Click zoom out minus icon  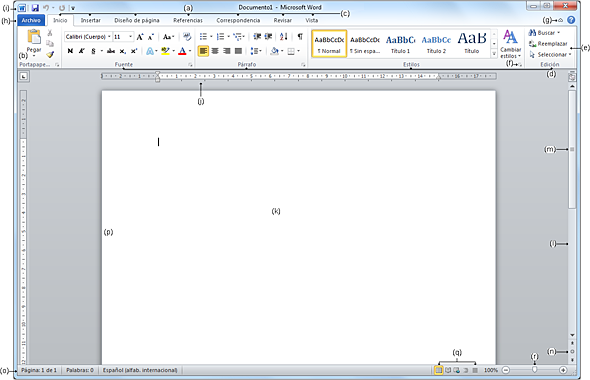click(506, 370)
